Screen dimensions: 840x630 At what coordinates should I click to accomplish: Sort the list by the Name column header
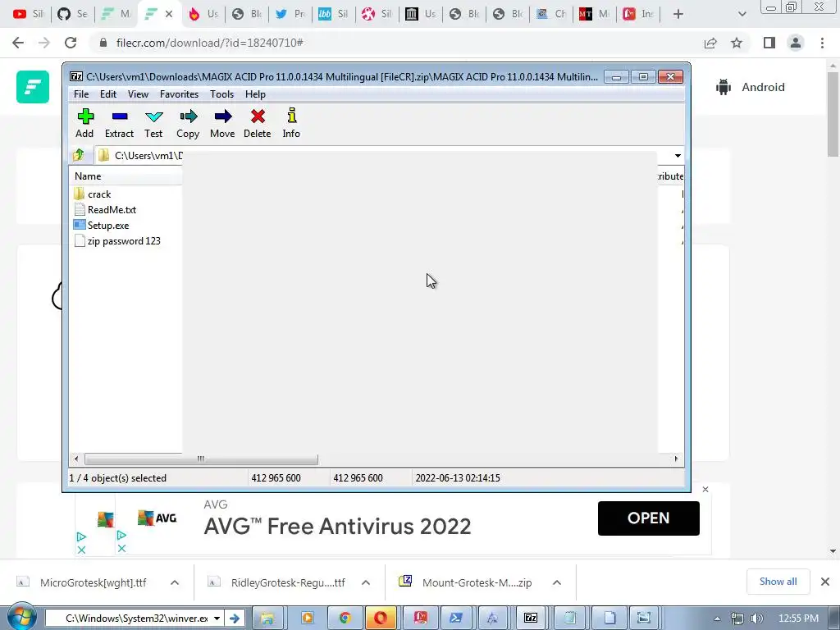point(88,176)
